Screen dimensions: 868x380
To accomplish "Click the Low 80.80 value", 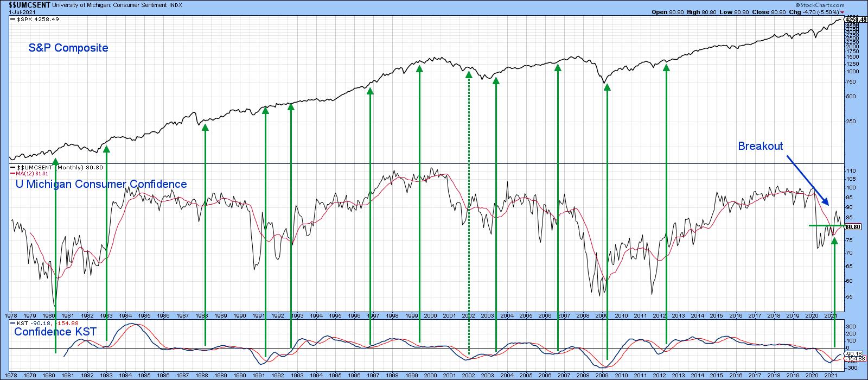I will [734, 12].
